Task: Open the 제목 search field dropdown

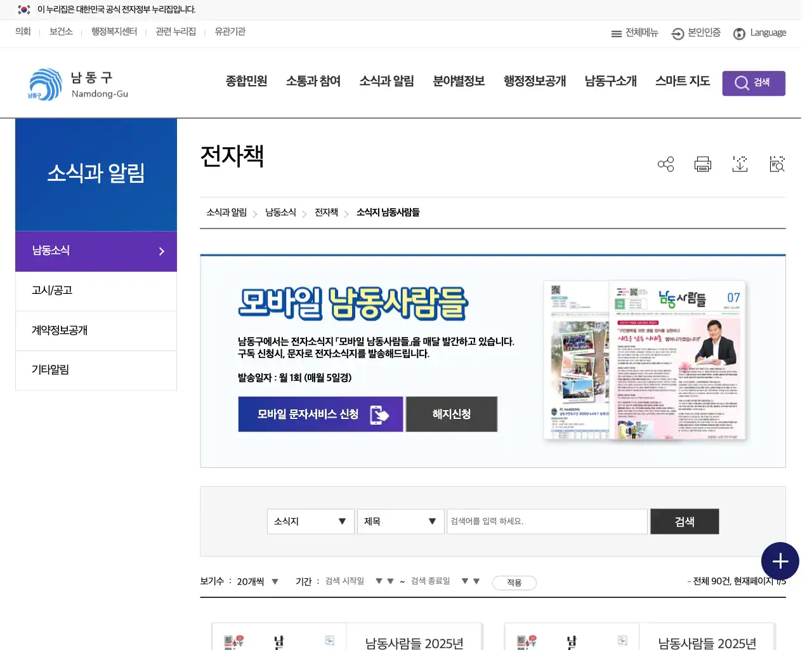Action: click(400, 521)
